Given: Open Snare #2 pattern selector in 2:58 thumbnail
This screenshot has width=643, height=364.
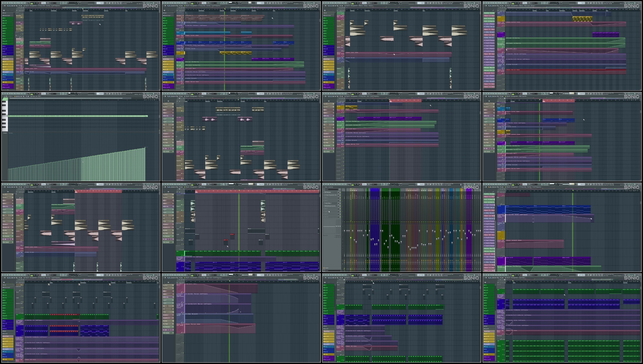Looking at the screenshot, I should (261, 94).
